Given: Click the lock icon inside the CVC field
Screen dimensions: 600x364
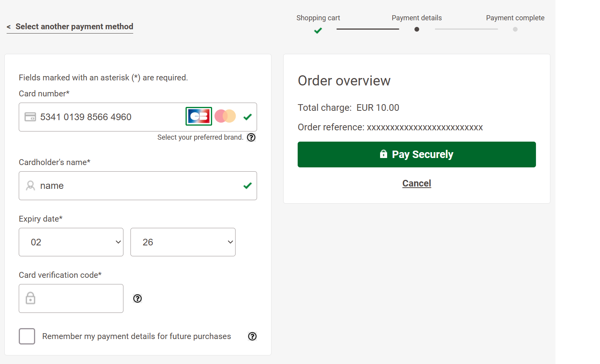Looking at the screenshot, I should pos(30,298).
